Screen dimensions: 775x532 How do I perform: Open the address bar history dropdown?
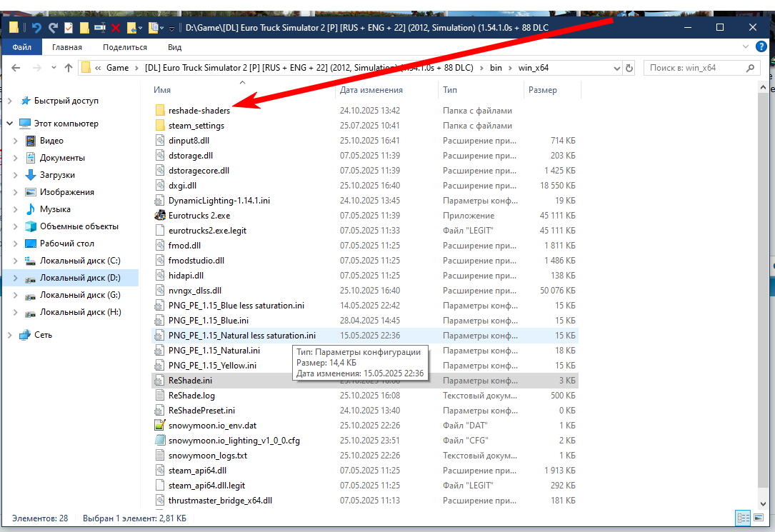(616, 68)
